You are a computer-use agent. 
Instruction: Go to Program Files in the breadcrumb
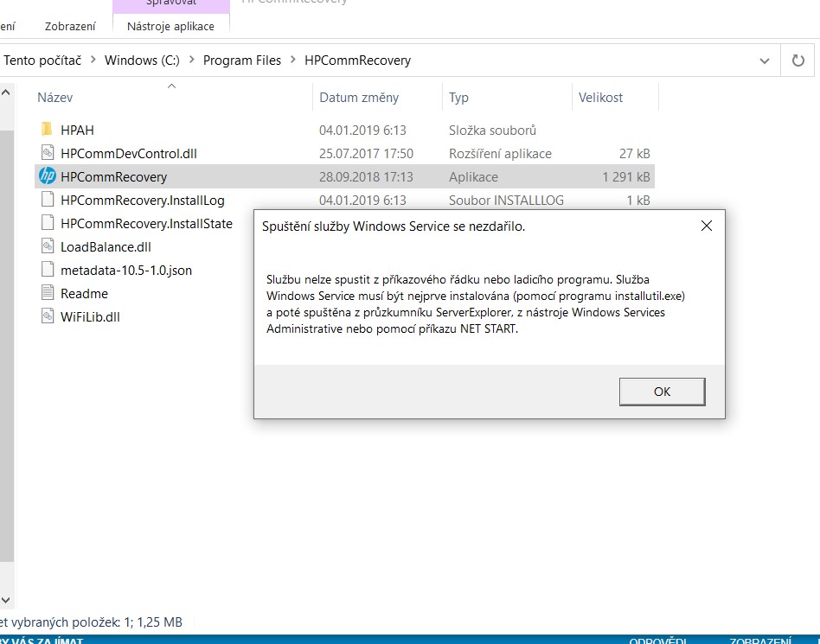242,61
